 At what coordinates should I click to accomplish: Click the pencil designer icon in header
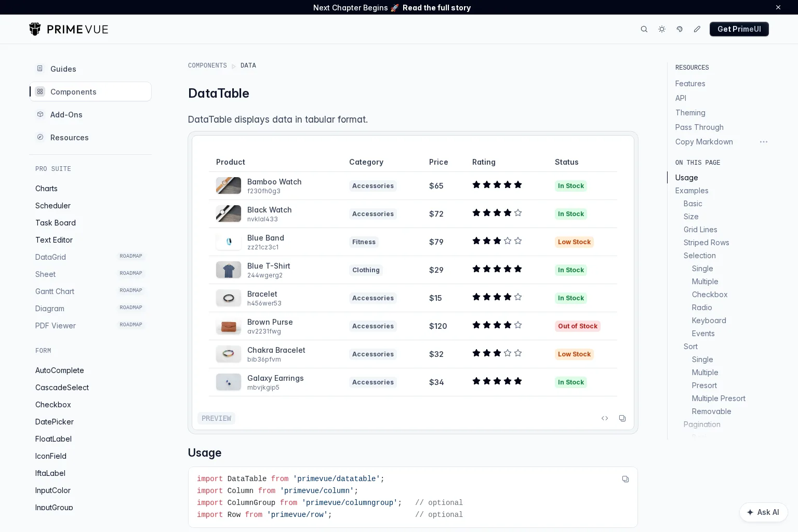click(x=697, y=29)
